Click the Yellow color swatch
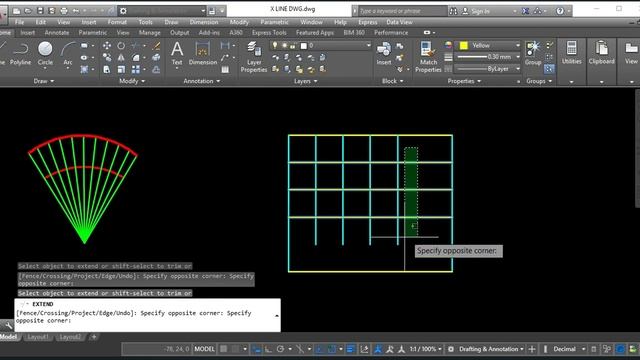640x360 pixels. pyautogui.click(x=463, y=45)
